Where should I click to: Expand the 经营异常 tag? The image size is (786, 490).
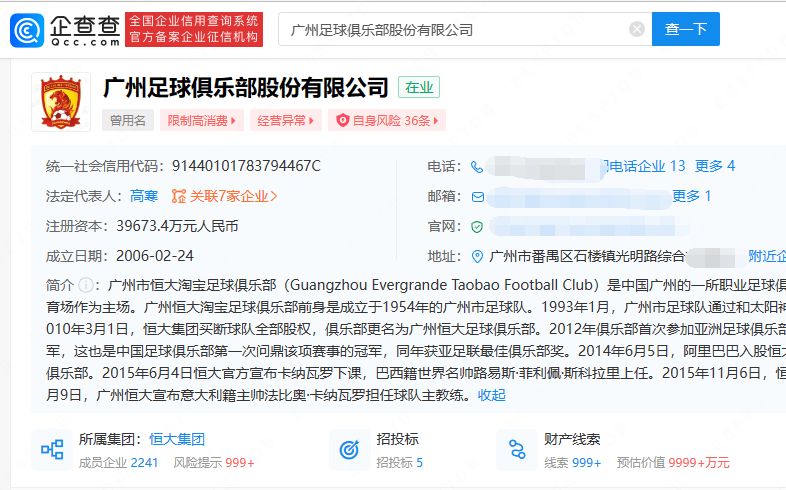[285, 120]
